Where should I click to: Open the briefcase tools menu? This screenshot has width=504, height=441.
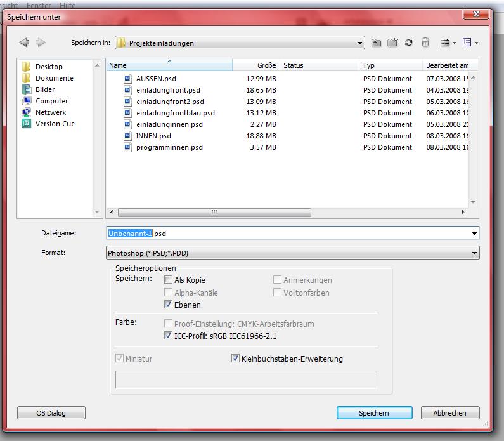tap(448, 43)
